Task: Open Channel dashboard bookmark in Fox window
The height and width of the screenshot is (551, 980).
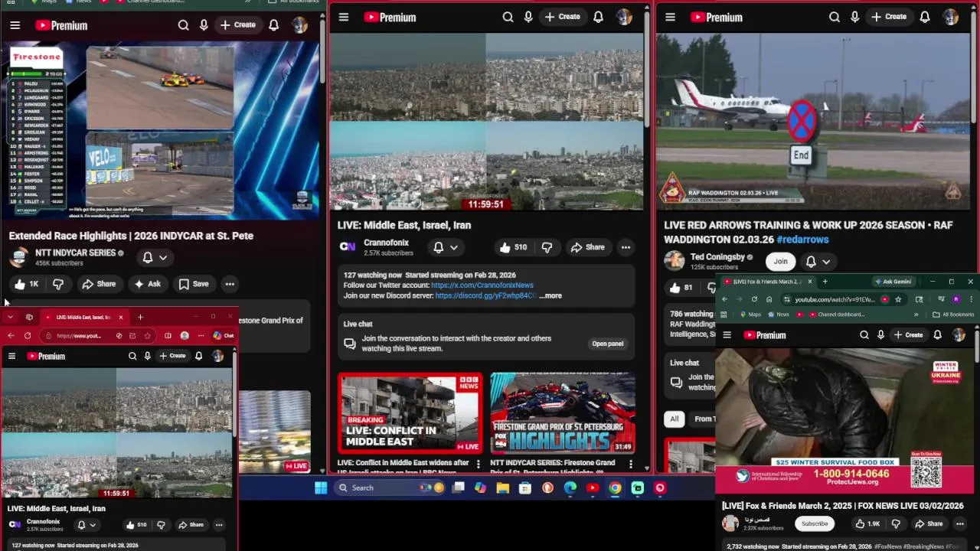Action: coord(835,315)
